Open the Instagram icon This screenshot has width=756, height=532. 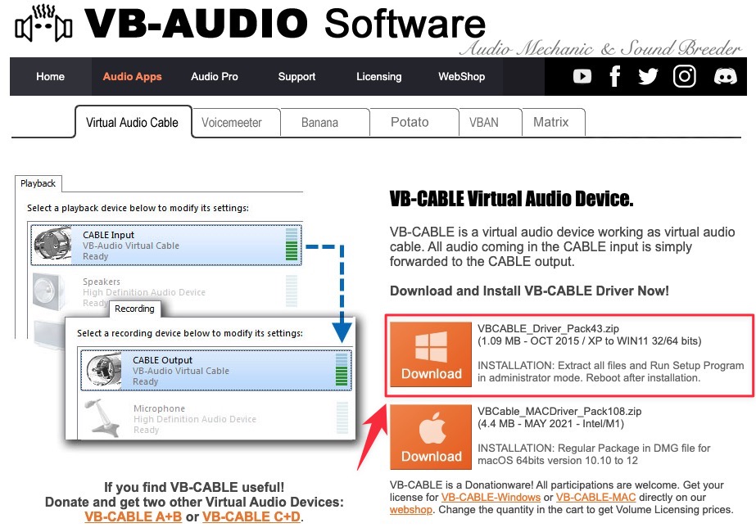coord(685,76)
